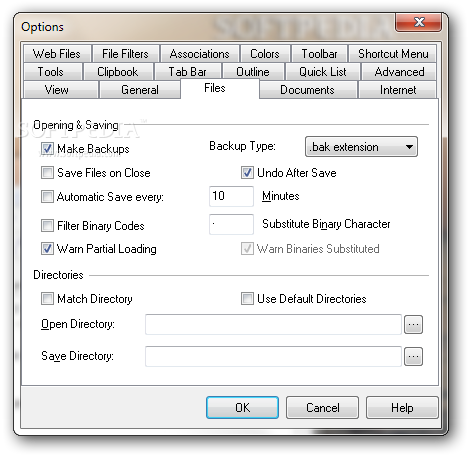Open the Toolbar tab
469x456 pixels.
pyautogui.click(x=319, y=54)
